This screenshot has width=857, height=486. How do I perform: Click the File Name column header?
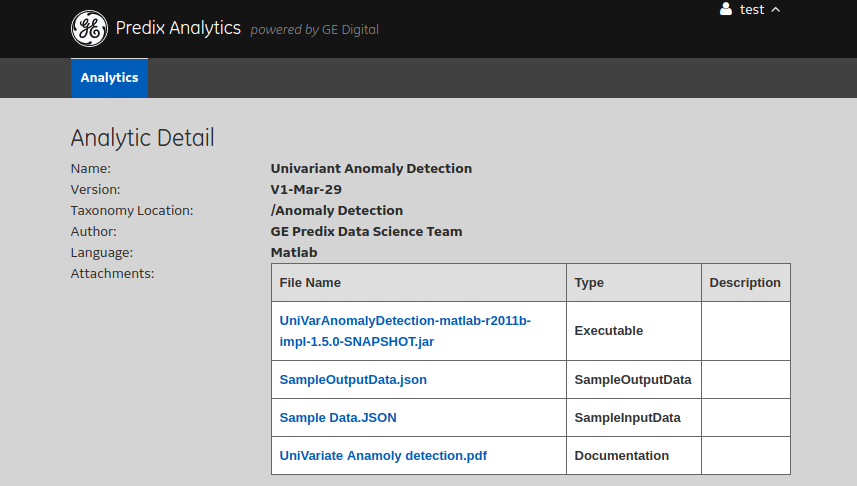pyautogui.click(x=310, y=283)
